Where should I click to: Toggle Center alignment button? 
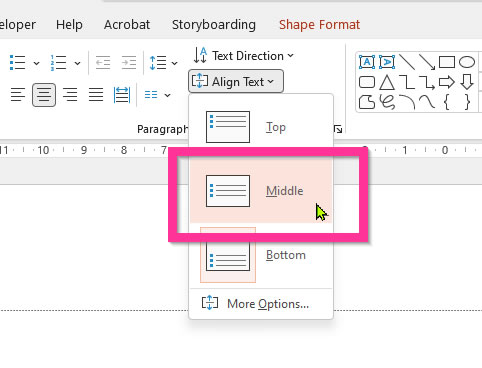tap(44, 95)
